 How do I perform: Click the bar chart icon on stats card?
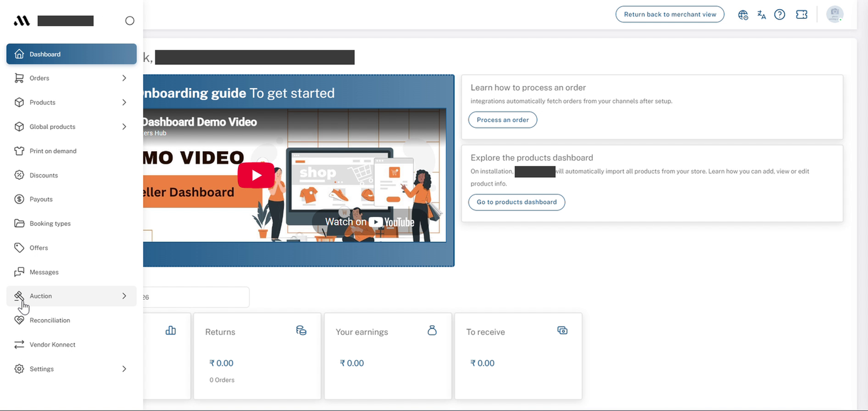click(171, 330)
